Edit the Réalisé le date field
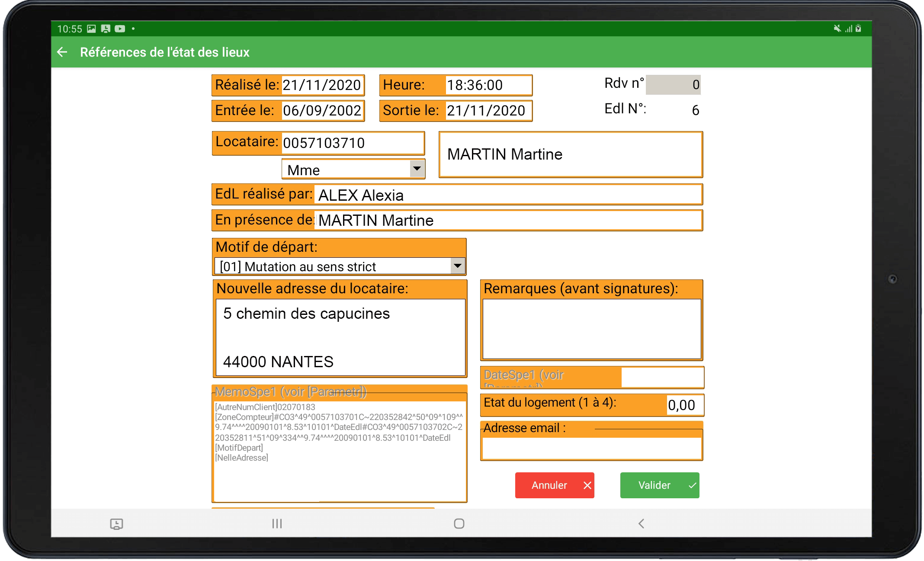This screenshot has width=924, height=561. point(322,85)
